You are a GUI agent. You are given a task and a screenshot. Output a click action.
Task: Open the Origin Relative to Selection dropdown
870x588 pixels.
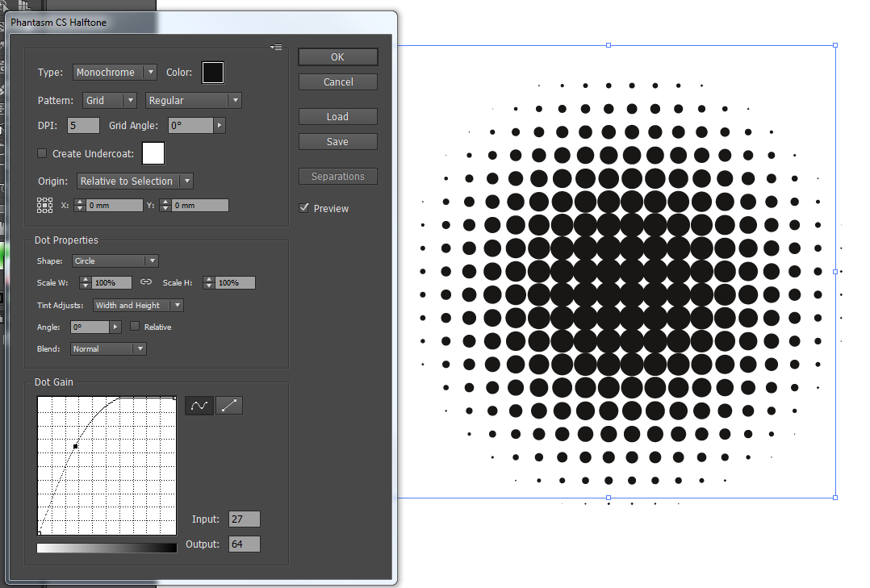(135, 181)
